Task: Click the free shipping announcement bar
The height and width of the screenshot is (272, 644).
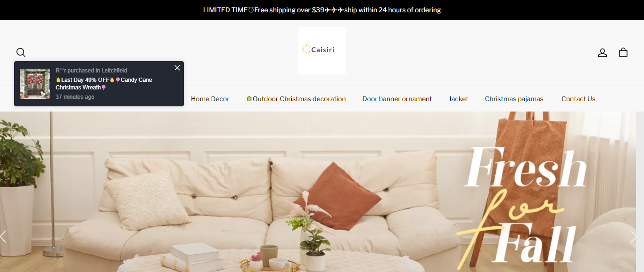Action: (x=322, y=10)
